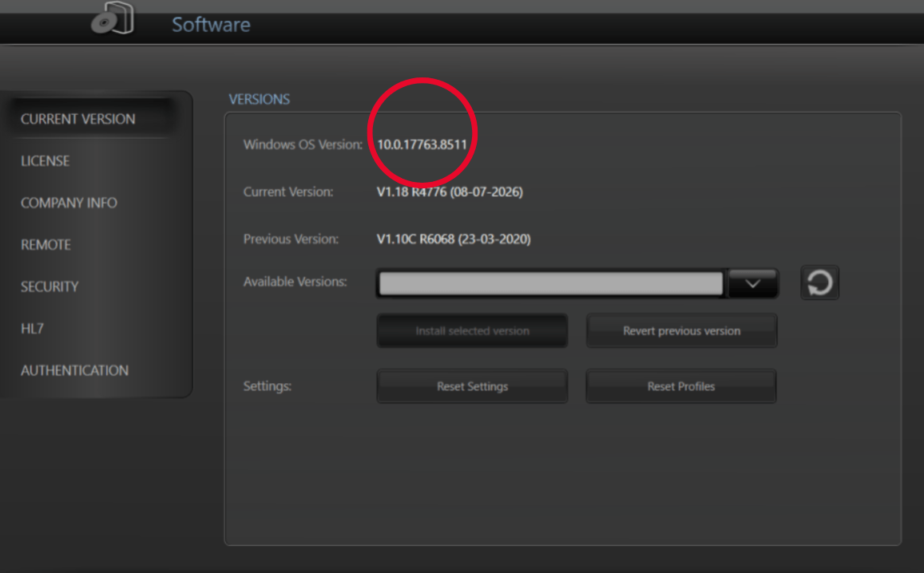Go to Company Info section
Image resolution: width=924 pixels, height=573 pixels.
click(x=69, y=203)
